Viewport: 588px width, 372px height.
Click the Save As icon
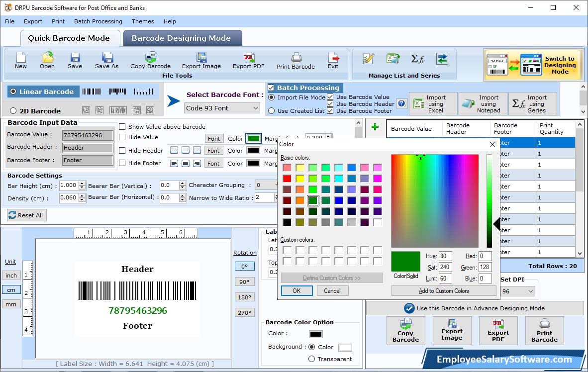(x=106, y=61)
